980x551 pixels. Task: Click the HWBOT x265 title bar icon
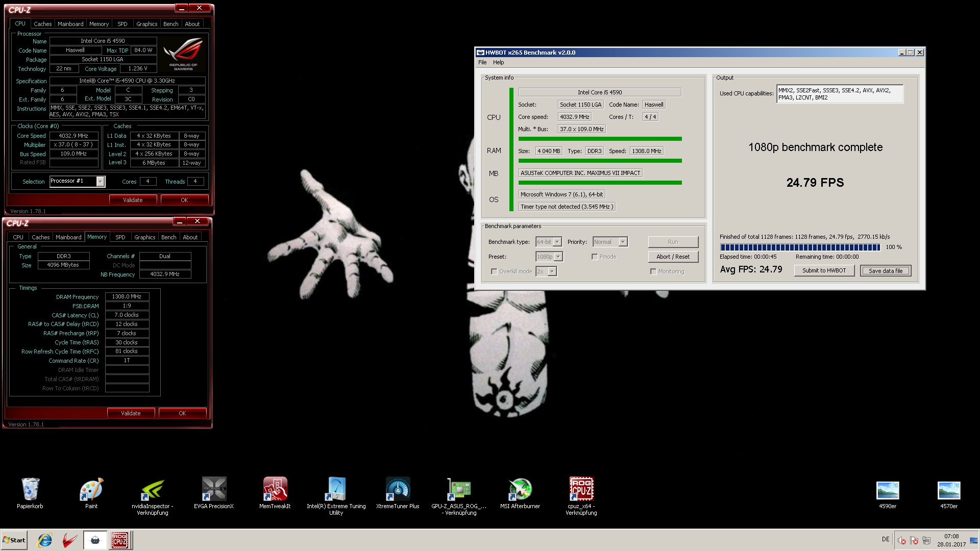click(x=480, y=53)
